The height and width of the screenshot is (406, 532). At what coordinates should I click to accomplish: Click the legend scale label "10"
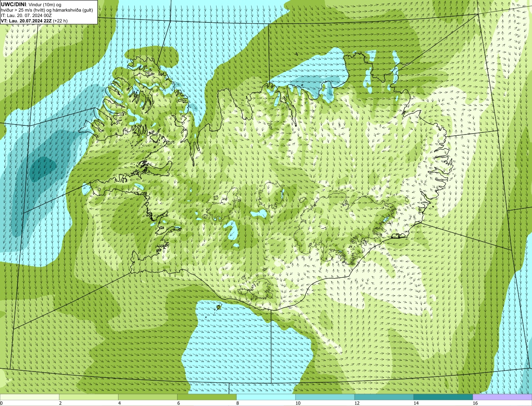coord(298,403)
